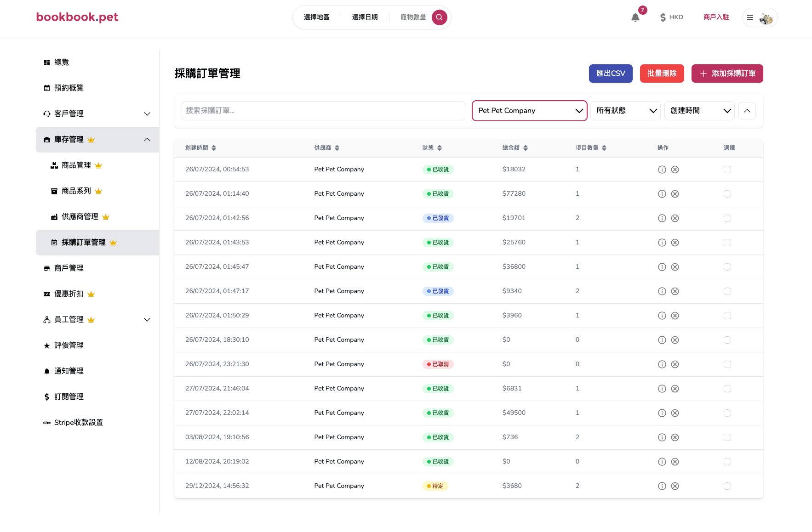Cancel the $25760 order
Viewport: 812px width, 532px height.
click(675, 243)
